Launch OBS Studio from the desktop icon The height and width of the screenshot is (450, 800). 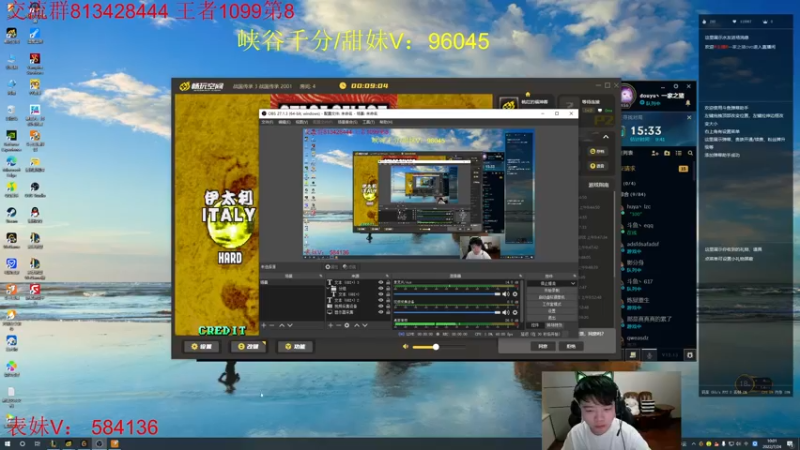[x=35, y=190]
